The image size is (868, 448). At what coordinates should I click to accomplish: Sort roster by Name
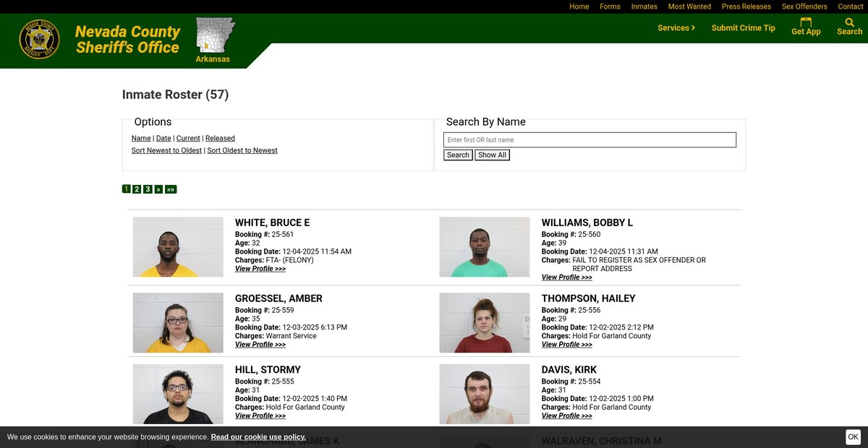[x=141, y=138]
